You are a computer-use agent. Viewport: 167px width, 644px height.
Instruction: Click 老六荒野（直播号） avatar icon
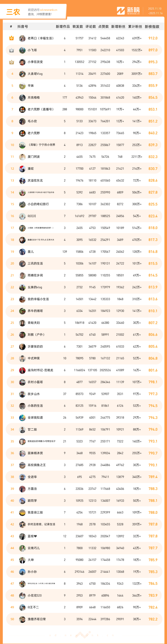(x=22, y=110)
